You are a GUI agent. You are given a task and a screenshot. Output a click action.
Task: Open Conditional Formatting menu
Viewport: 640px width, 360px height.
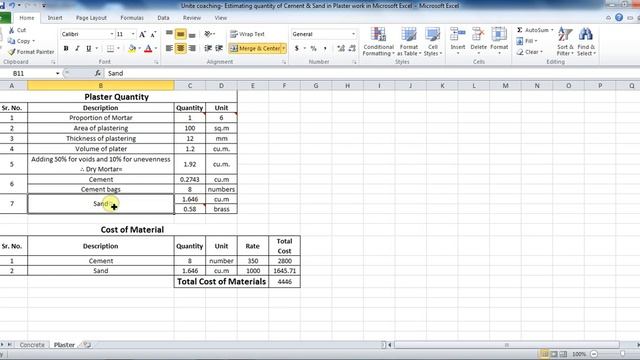378,42
